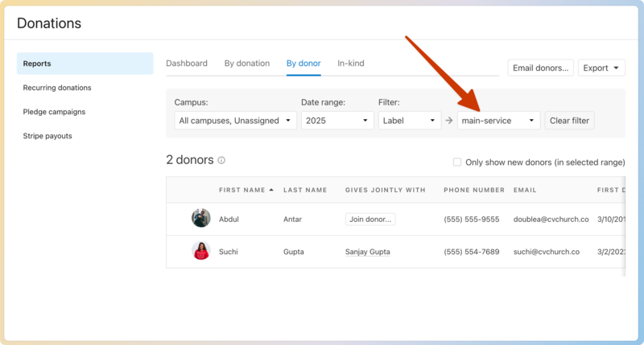Click the info icon beside 2 donors
The width and height of the screenshot is (644, 345).
221,161
